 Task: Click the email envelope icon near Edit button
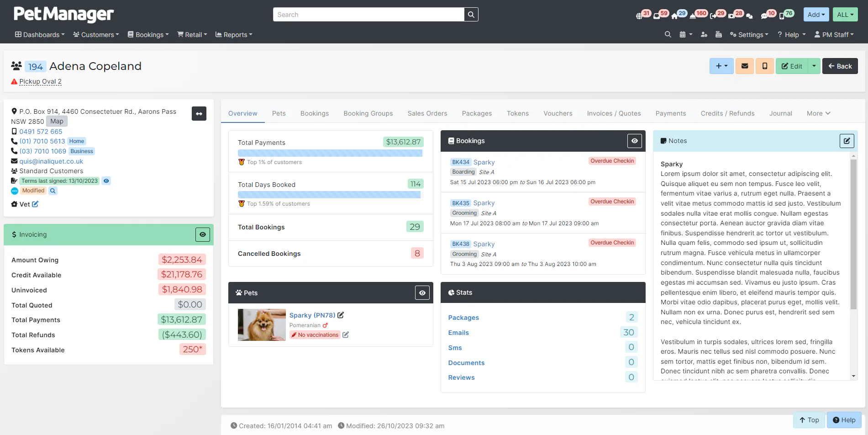(744, 66)
